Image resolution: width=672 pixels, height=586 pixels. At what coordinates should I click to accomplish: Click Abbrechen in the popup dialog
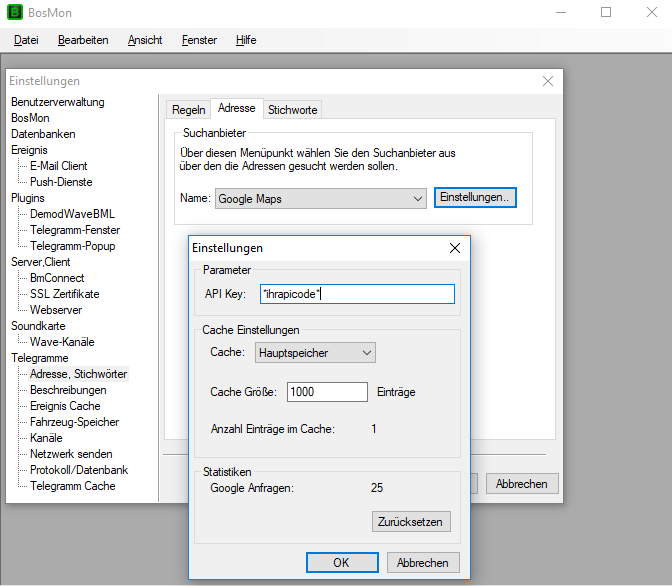[423, 562]
